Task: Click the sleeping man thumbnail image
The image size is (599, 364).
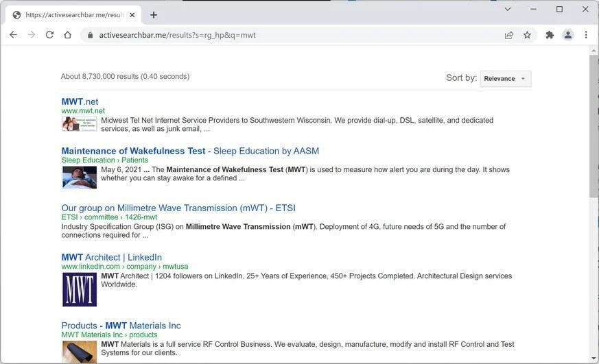Action: tap(80, 178)
